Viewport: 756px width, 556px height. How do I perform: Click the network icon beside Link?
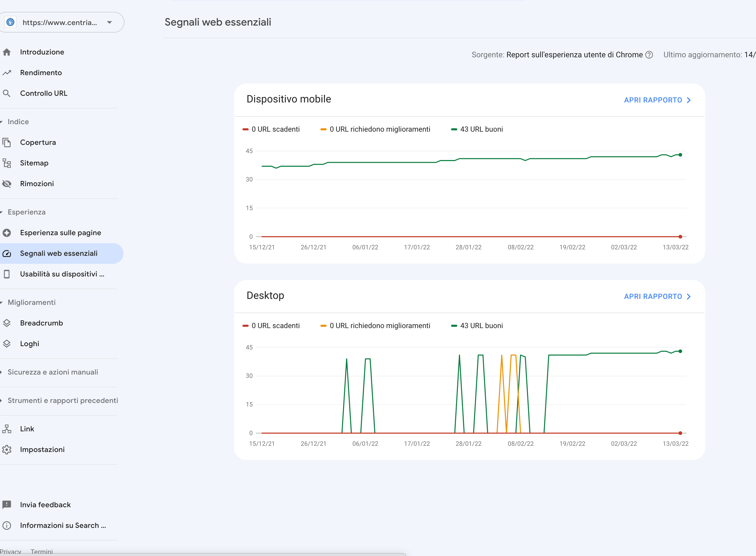7,429
